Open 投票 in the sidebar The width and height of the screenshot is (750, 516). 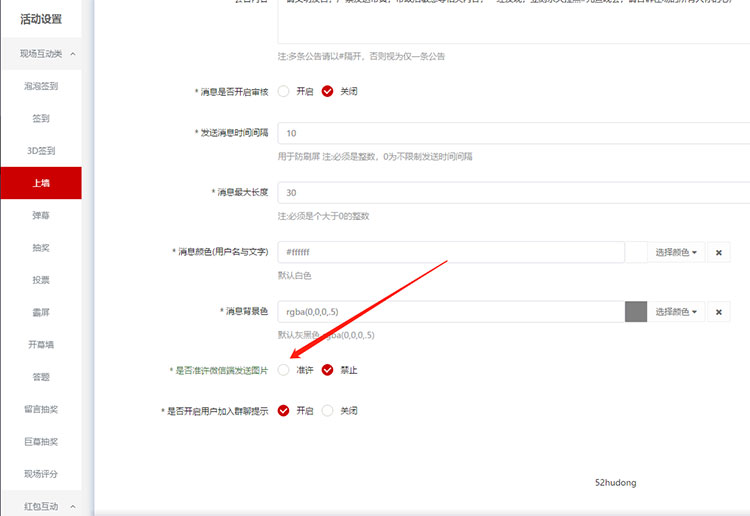coord(41,280)
